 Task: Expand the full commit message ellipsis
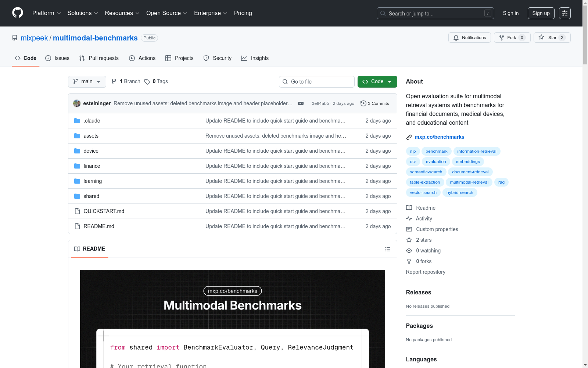click(301, 103)
